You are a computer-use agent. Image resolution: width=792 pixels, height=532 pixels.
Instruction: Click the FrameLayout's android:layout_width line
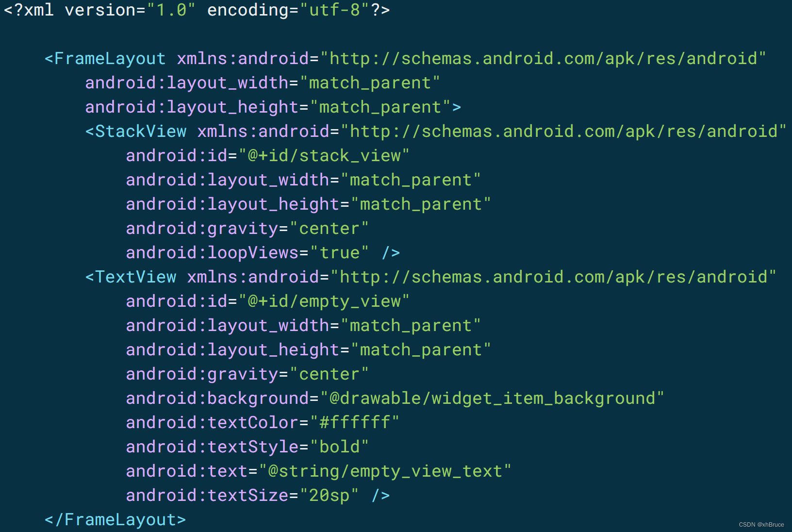coord(263,83)
